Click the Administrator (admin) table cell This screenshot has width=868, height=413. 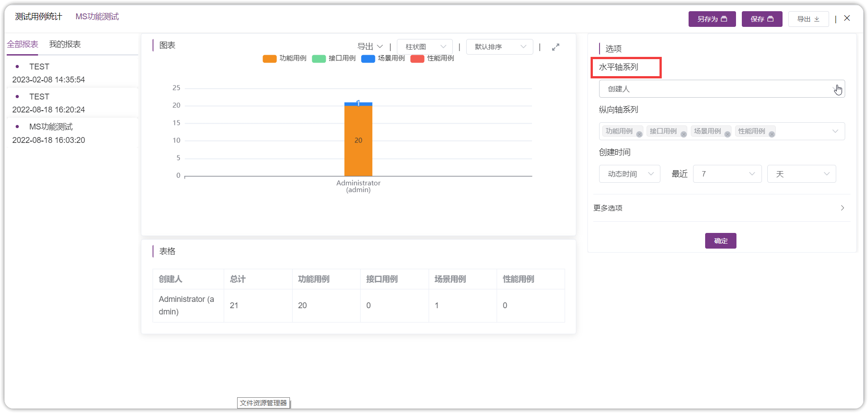click(188, 305)
